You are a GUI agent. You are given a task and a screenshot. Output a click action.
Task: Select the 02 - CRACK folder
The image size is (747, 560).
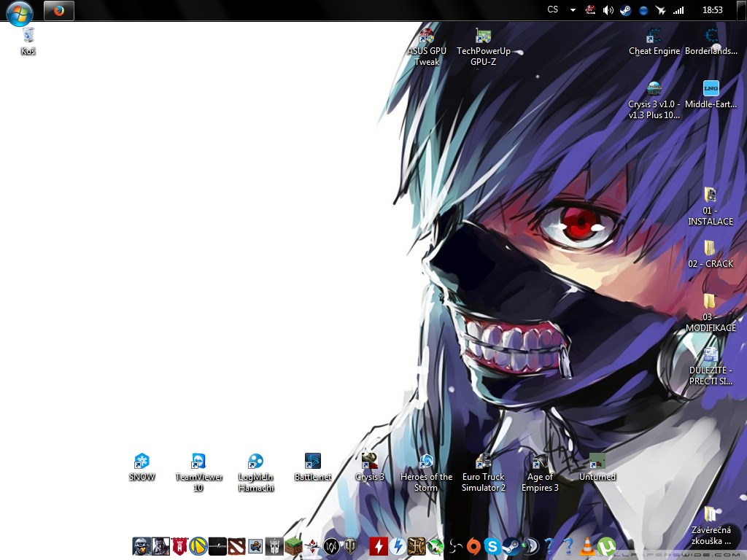[710, 253]
